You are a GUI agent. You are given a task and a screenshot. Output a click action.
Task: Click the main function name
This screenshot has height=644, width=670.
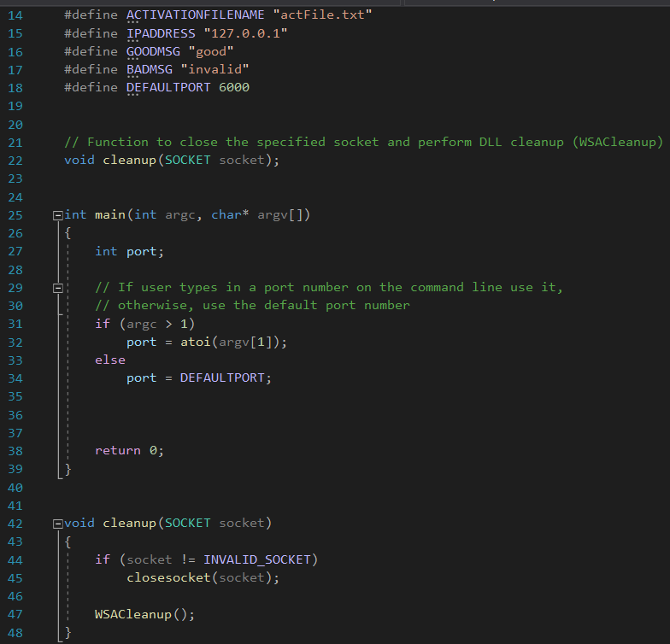tap(110, 215)
